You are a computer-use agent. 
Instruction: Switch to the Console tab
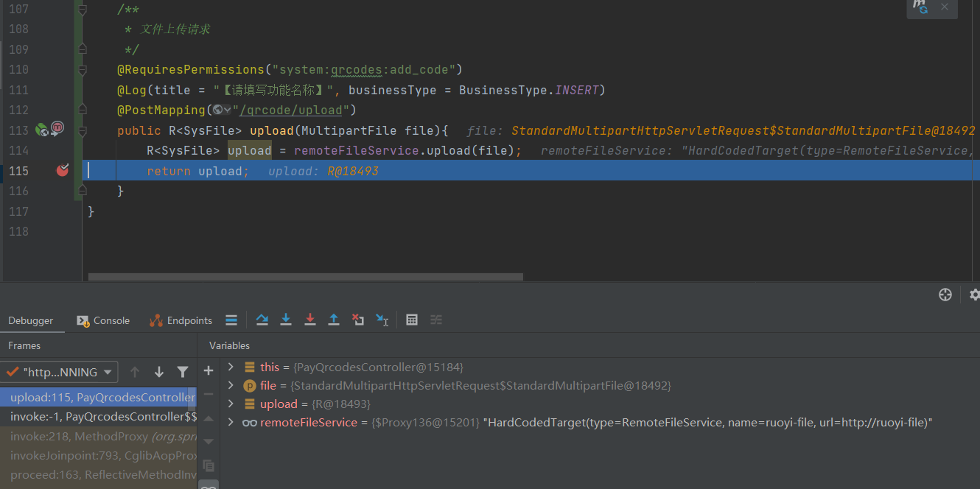click(x=103, y=320)
